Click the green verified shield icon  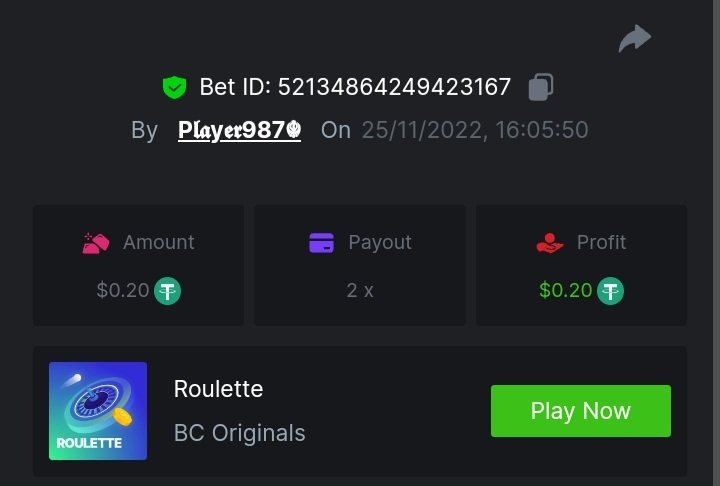click(174, 88)
